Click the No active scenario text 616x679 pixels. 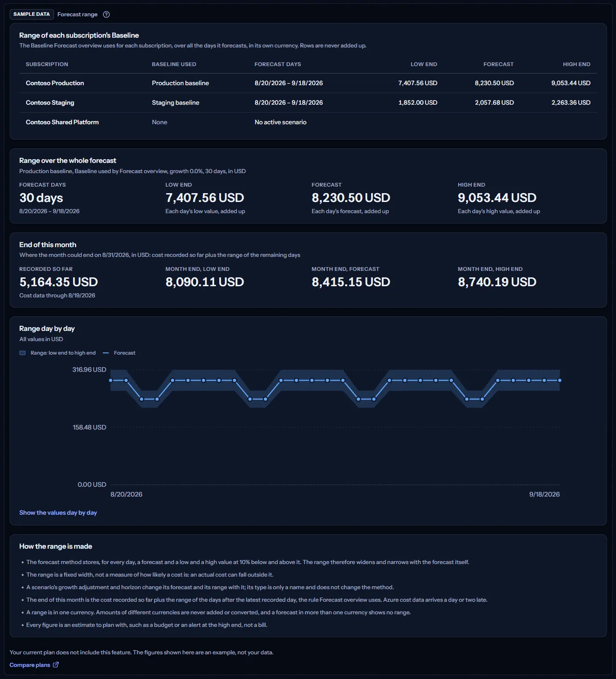[280, 122]
